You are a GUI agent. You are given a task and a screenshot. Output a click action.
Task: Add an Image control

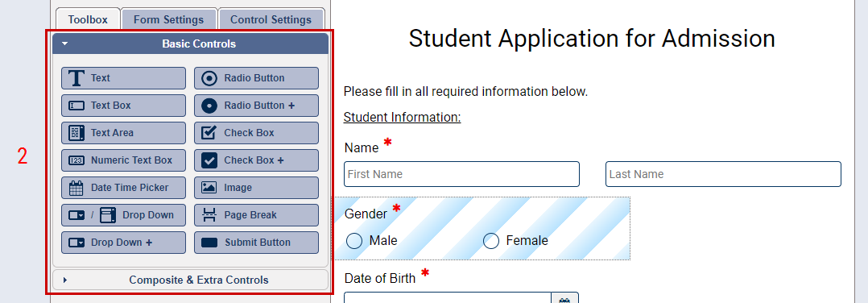(256, 188)
